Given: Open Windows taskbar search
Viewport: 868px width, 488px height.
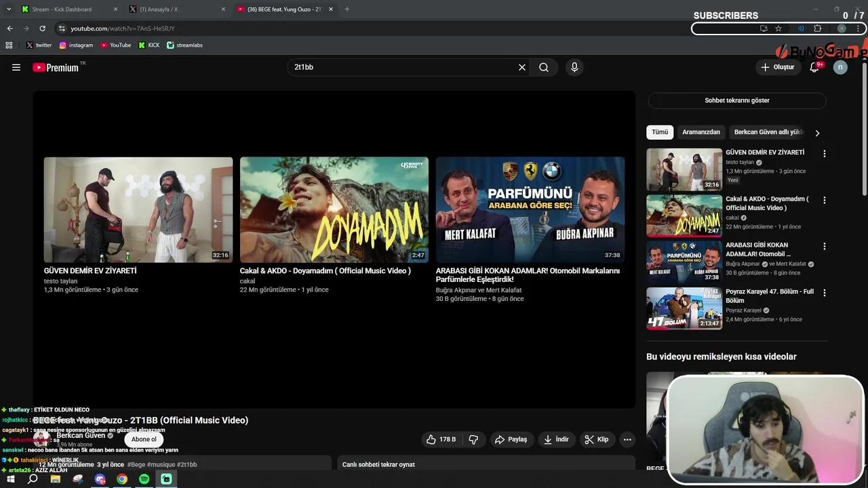Looking at the screenshot, I should click(33, 479).
